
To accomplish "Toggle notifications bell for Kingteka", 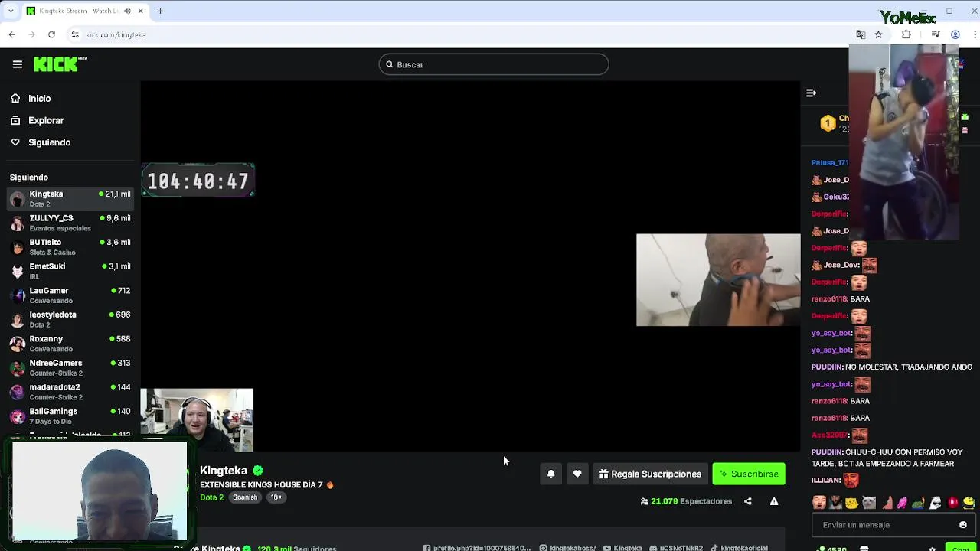I will (x=550, y=474).
